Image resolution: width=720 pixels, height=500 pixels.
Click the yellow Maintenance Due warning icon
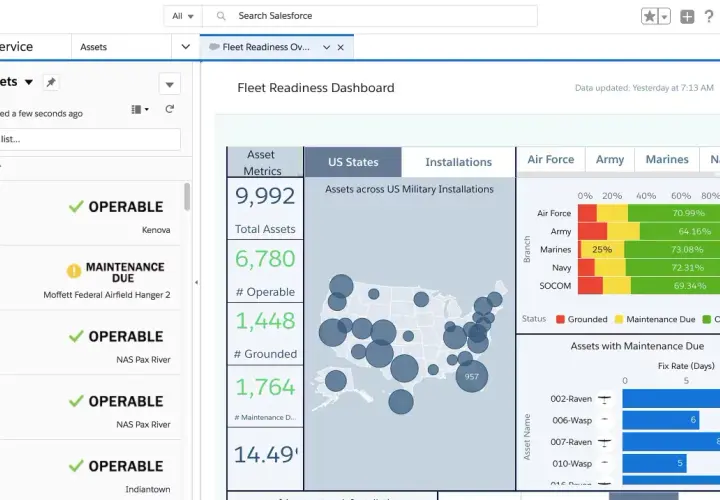point(73,271)
